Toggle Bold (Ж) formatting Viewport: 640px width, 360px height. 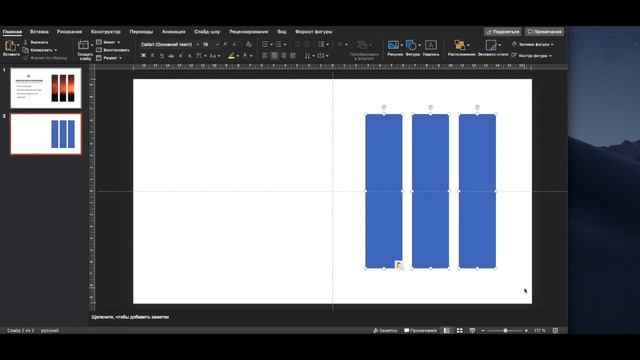pos(143,56)
